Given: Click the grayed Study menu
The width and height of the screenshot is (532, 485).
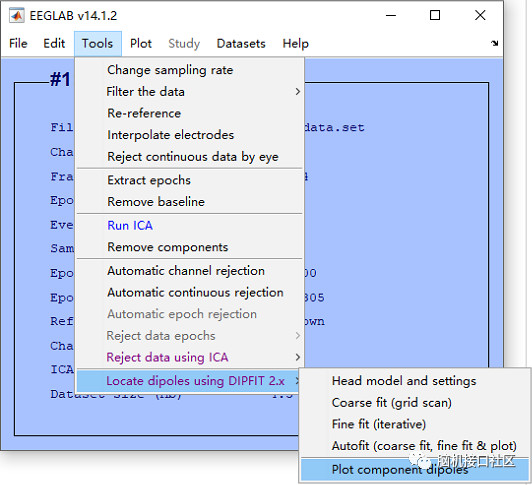Looking at the screenshot, I should pyautogui.click(x=184, y=43).
